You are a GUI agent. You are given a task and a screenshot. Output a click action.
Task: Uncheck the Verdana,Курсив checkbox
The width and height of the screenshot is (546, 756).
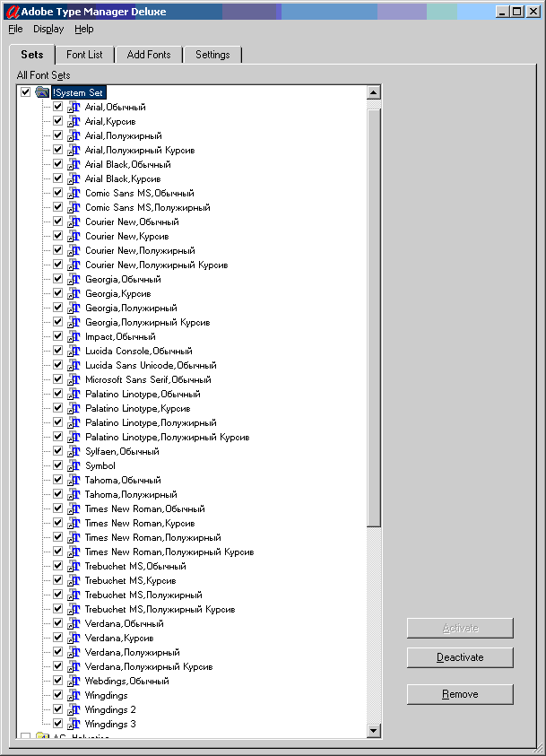click(58, 638)
